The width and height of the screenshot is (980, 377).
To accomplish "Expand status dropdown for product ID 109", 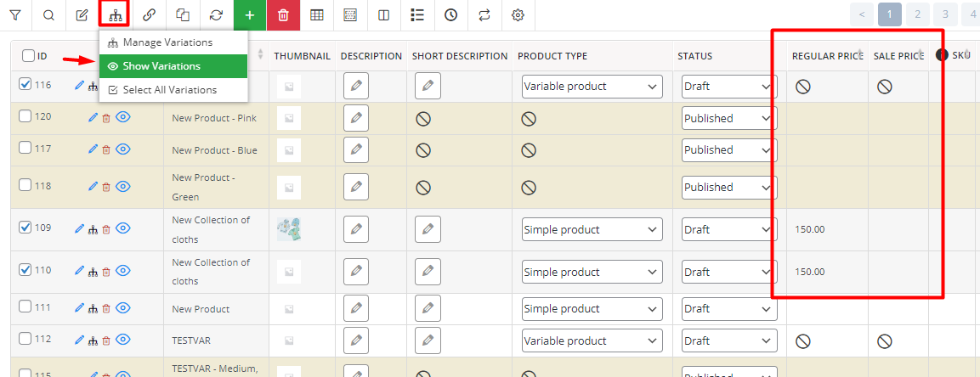I will pyautogui.click(x=728, y=229).
